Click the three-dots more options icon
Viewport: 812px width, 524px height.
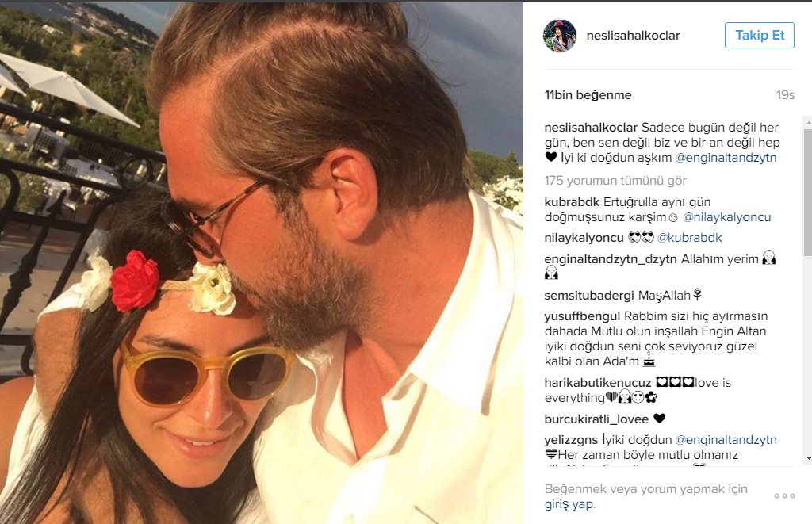(x=784, y=496)
